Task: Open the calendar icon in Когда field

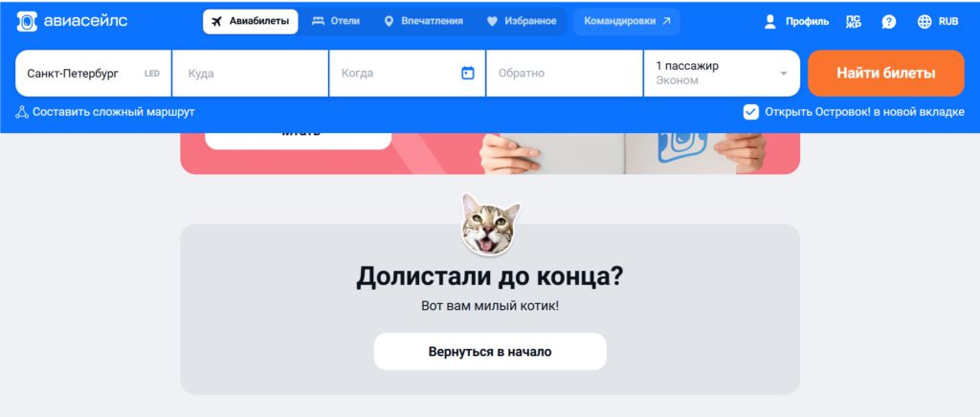Action: 467,73
